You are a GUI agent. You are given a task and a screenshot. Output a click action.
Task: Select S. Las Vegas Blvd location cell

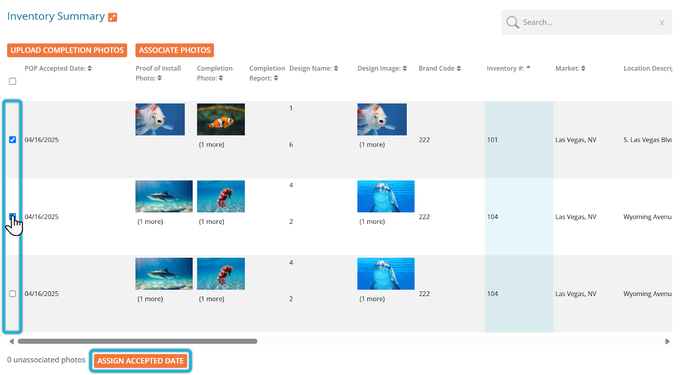(x=647, y=140)
